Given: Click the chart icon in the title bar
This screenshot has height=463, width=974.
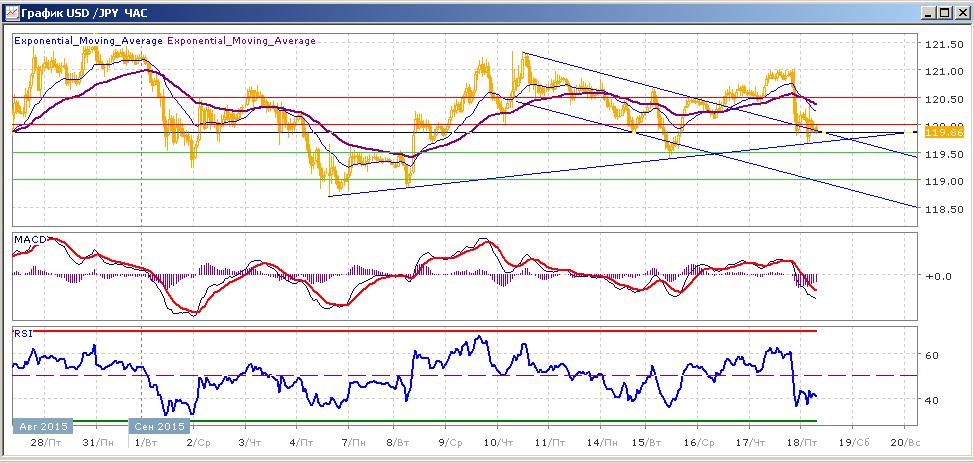Looking at the screenshot, I should [11, 11].
